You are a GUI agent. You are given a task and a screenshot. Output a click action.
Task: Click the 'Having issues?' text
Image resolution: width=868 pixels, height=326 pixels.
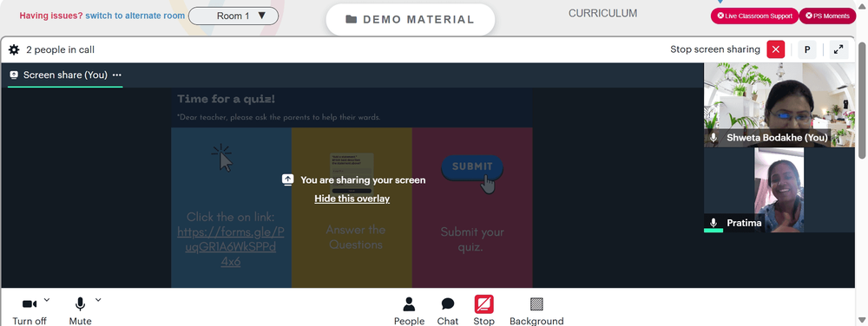[51, 16]
